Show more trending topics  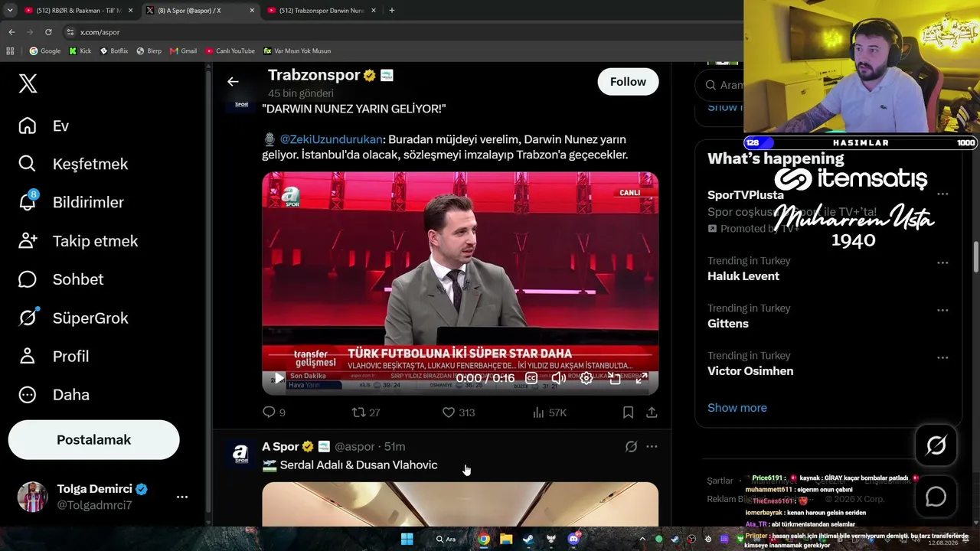[737, 408]
